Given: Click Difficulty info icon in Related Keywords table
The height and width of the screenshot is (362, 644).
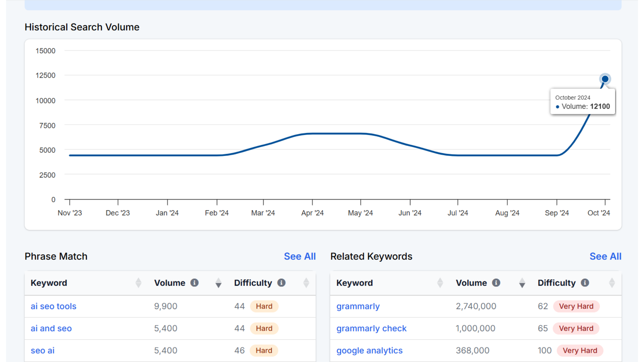Looking at the screenshot, I should click(x=585, y=283).
